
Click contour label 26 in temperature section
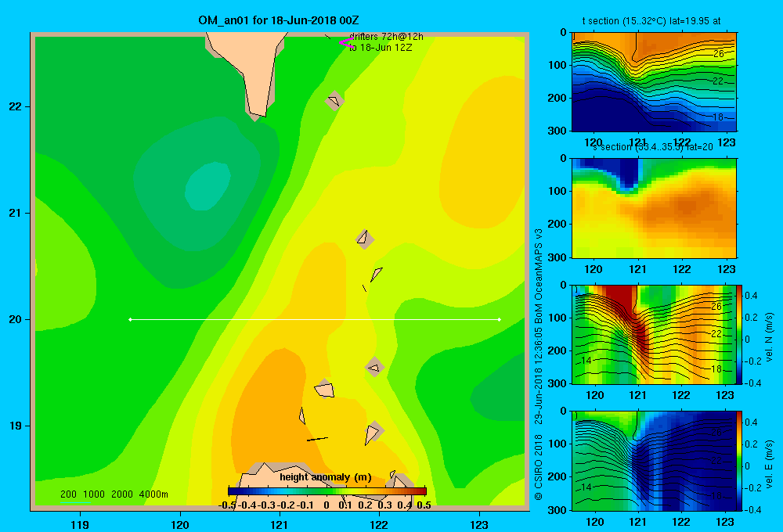point(718,53)
